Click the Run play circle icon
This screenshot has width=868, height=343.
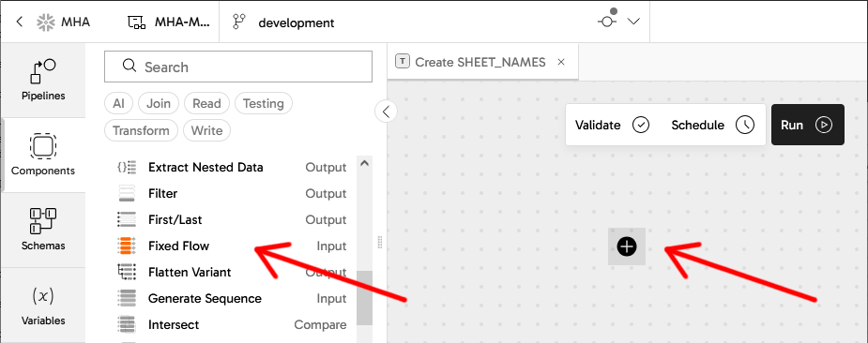pos(824,125)
